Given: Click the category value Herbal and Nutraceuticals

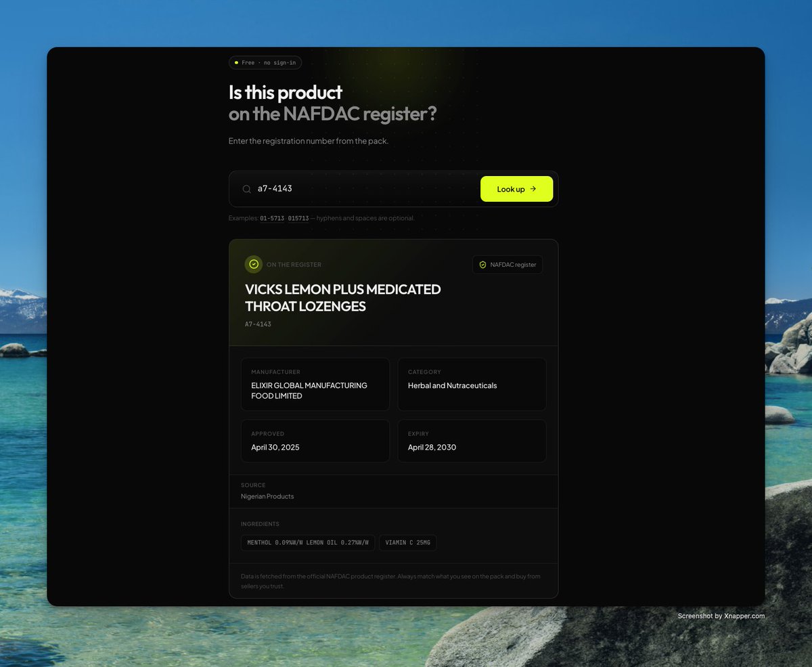Looking at the screenshot, I should coord(452,385).
